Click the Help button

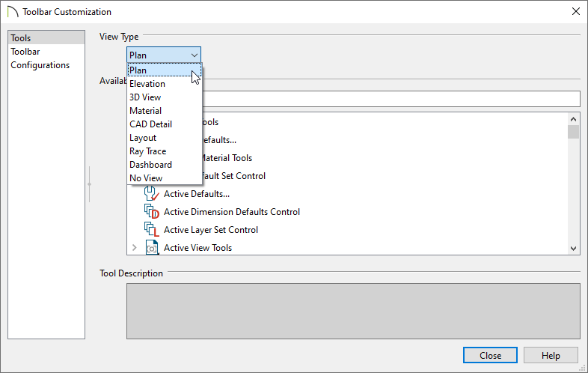[551, 355]
